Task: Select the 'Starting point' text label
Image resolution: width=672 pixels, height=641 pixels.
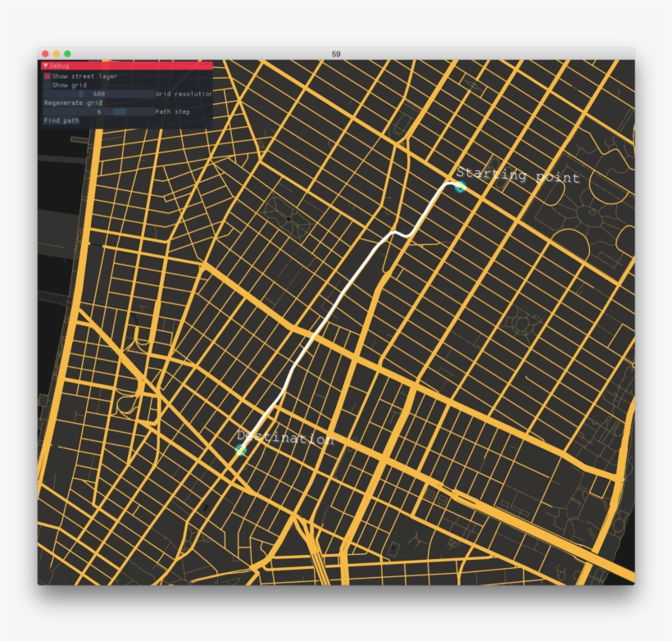Action: pyautogui.click(x=518, y=175)
